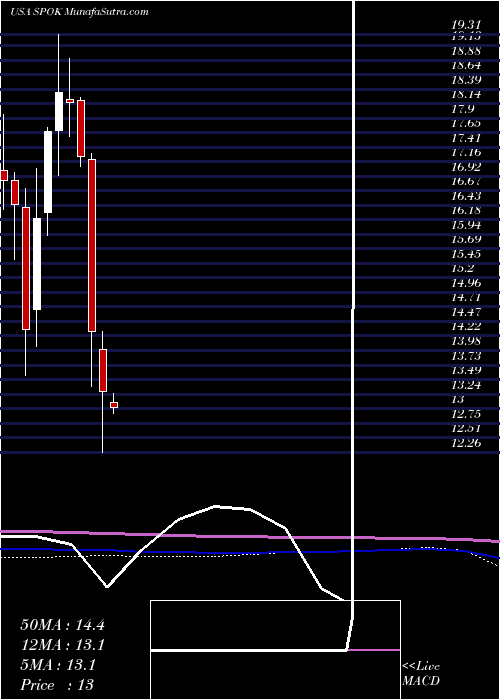500x700 pixels.
Task: Select the 16.67 price axis label
Action: 466,182
